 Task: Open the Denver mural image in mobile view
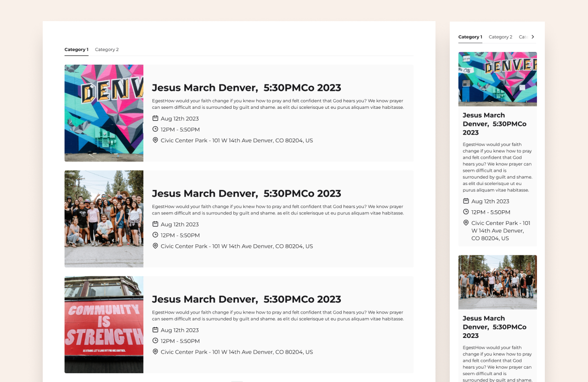[x=498, y=79]
